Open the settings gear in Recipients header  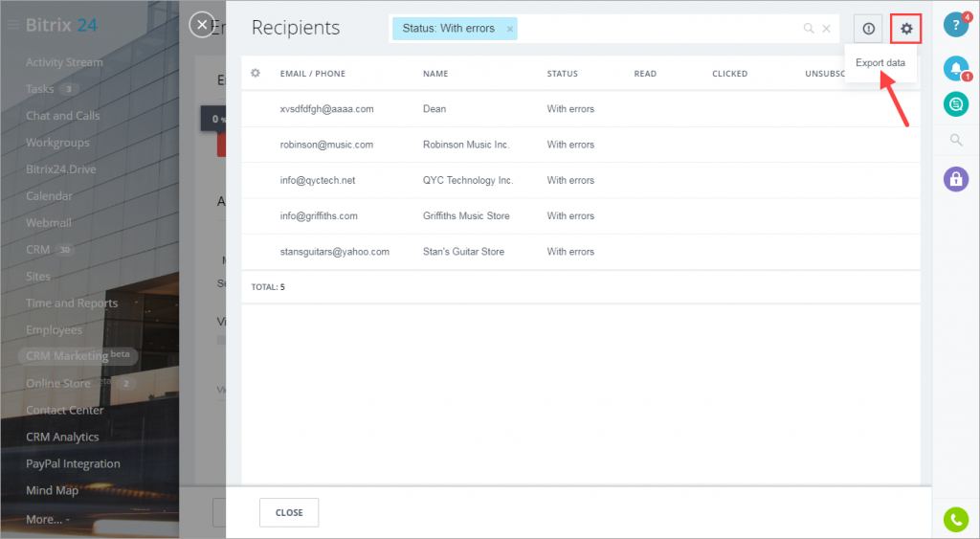(x=905, y=29)
